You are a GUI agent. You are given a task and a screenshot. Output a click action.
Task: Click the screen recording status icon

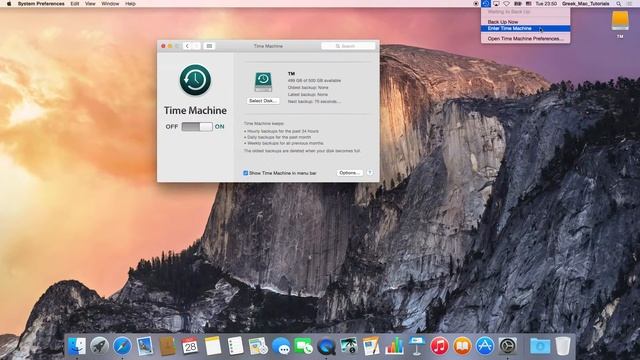click(476, 4)
